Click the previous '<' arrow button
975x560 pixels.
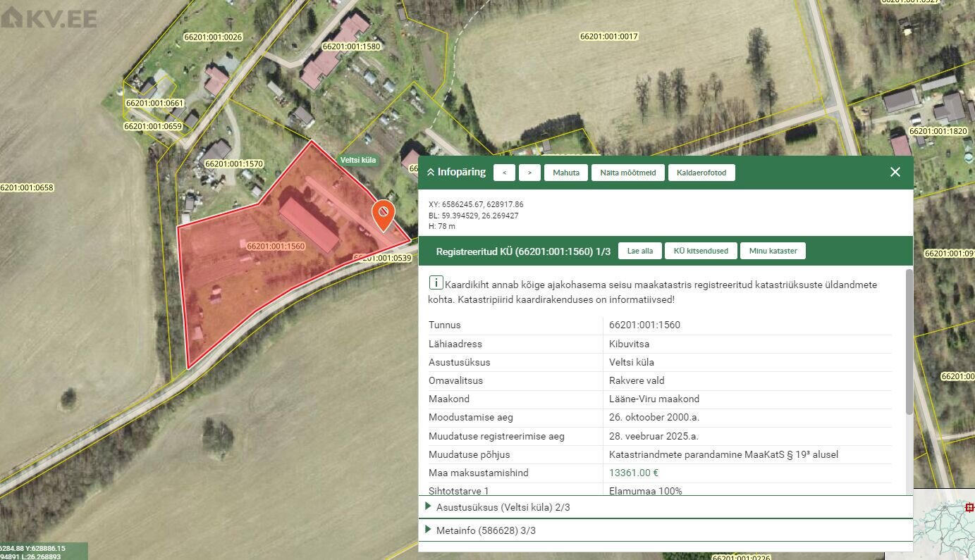pos(504,173)
